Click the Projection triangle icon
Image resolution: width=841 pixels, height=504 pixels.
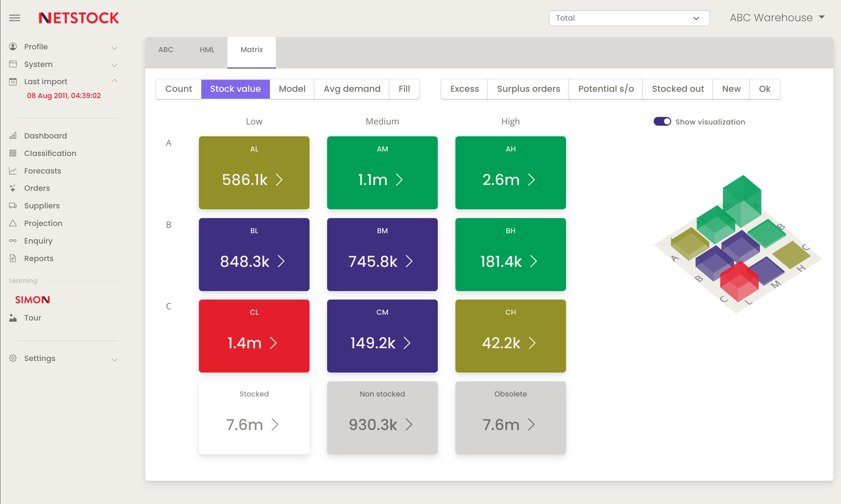tap(13, 224)
